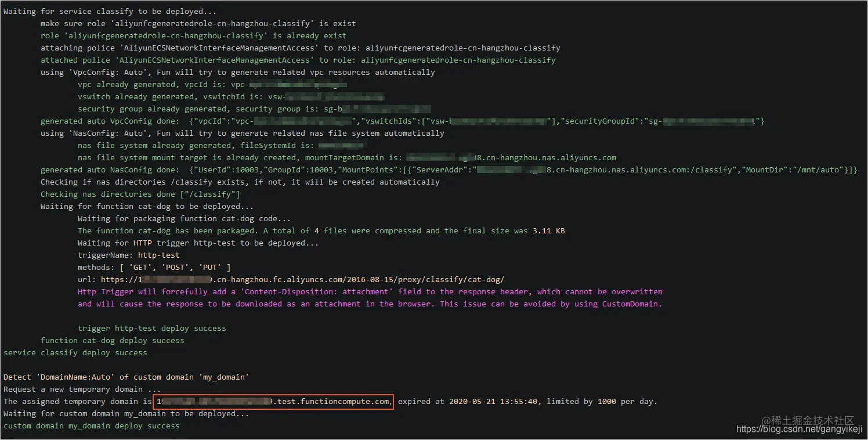Click the 'attaching police' line text
Viewport: 868px width, 440px height.
[301, 48]
